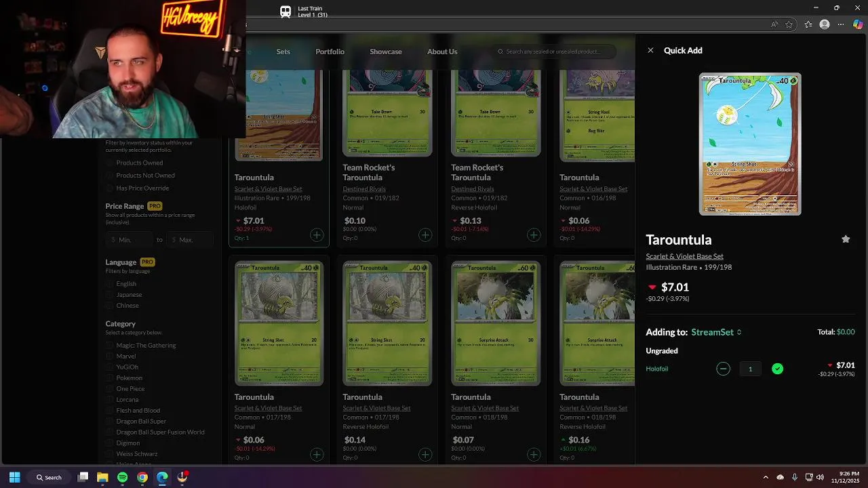Open Edge favorites list icon

pos(808,24)
